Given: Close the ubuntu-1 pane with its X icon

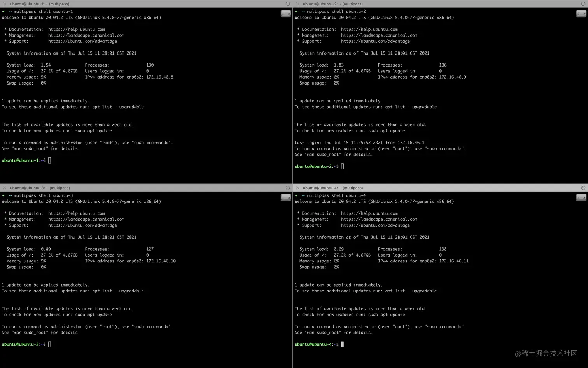Looking at the screenshot, I should tap(5, 4).
